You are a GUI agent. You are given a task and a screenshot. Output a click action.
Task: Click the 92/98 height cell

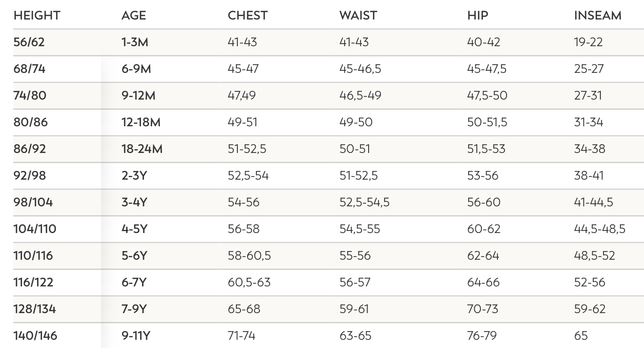coord(30,176)
